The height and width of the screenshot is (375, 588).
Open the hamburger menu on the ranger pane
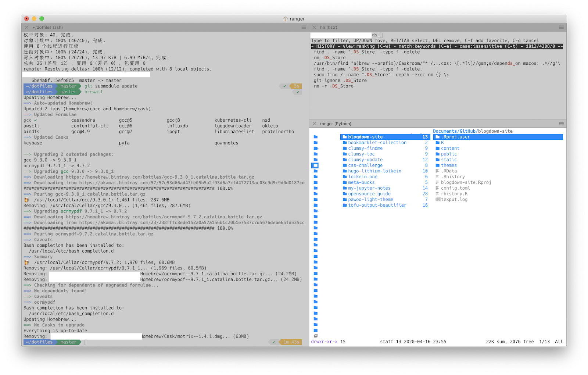[562, 124]
